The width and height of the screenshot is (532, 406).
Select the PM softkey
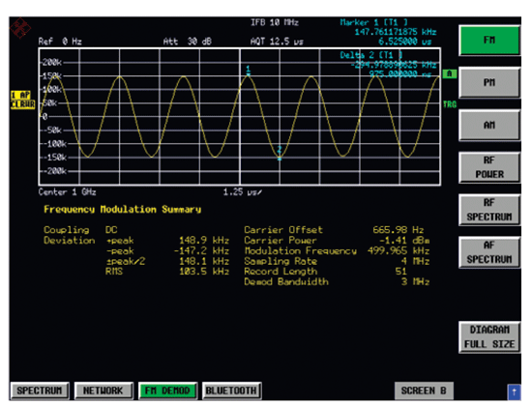(489, 83)
